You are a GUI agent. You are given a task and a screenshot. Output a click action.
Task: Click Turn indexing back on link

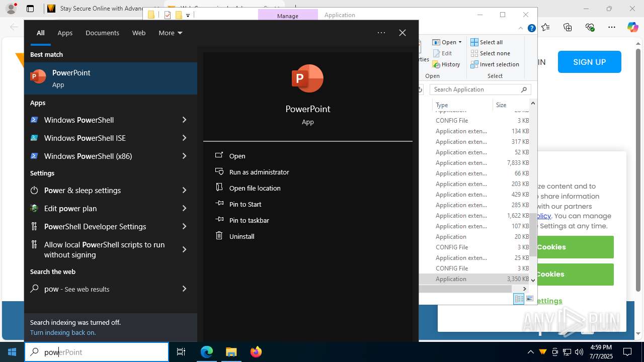point(63,332)
